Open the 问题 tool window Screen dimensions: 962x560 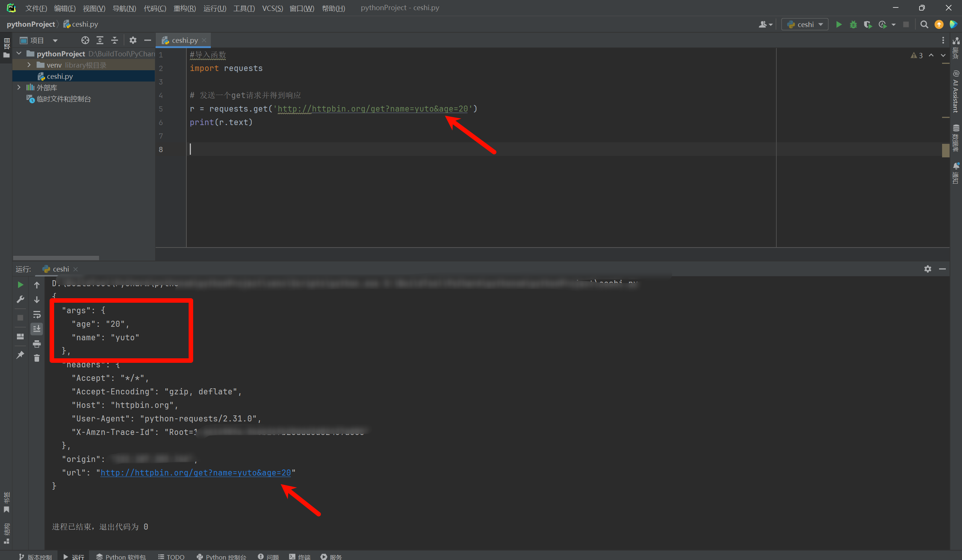[268, 557]
